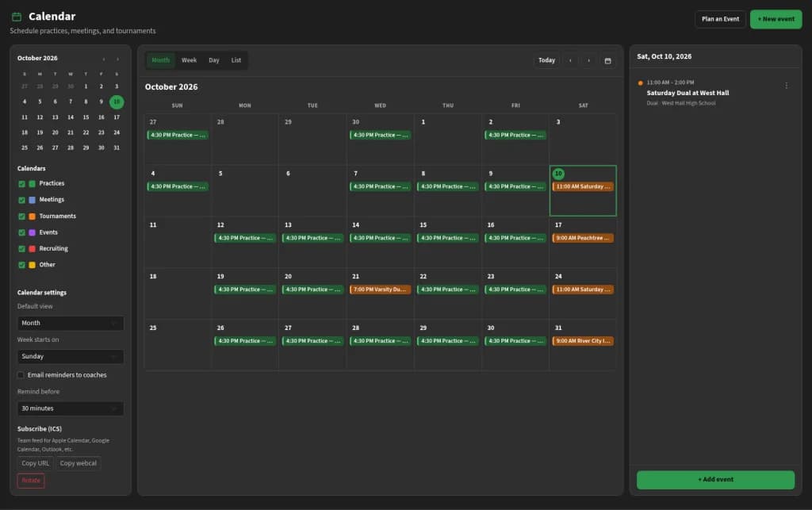This screenshot has width=812, height=510.
Task: Toggle the Tournaments calendar checkbox
Action: point(21,217)
